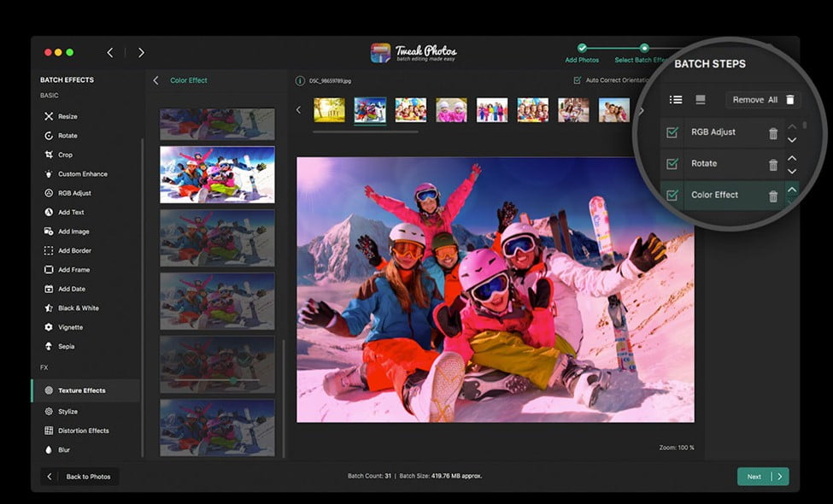Move the Color Effect step up

792,190
